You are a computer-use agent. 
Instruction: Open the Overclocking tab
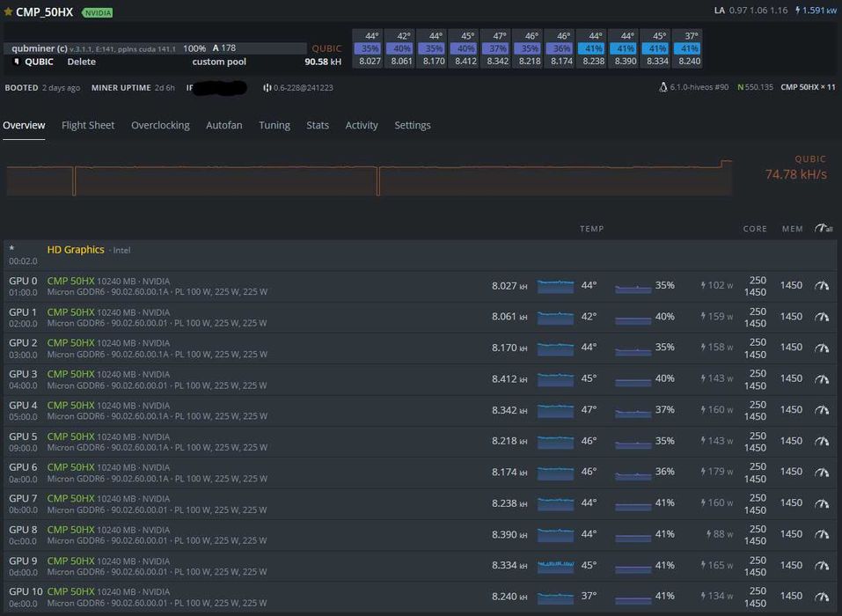pos(160,125)
